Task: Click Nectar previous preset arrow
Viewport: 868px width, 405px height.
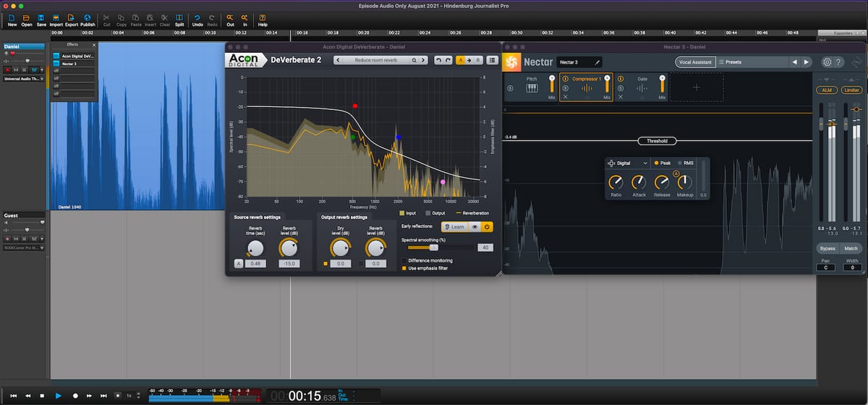Action: point(794,62)
